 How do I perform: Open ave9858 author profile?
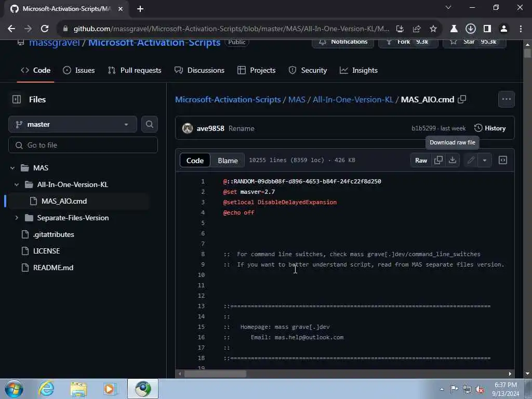[210, 128]
